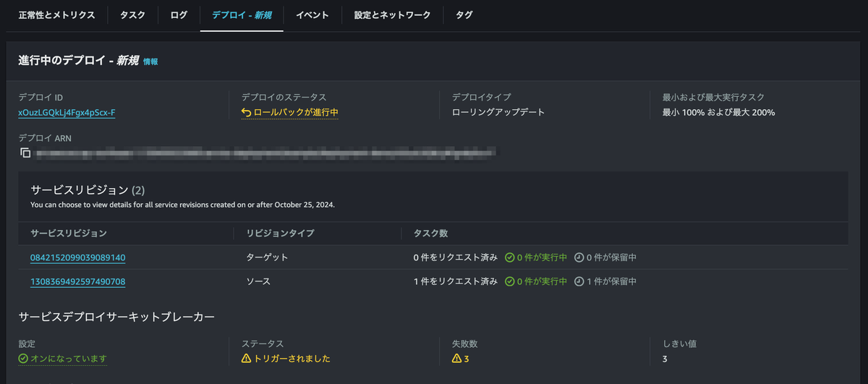Image resolution: width=868 pixels, height=384 pixels.
Task: Click the pending clock icon in ソース row
Action: [x=579, y=281]
